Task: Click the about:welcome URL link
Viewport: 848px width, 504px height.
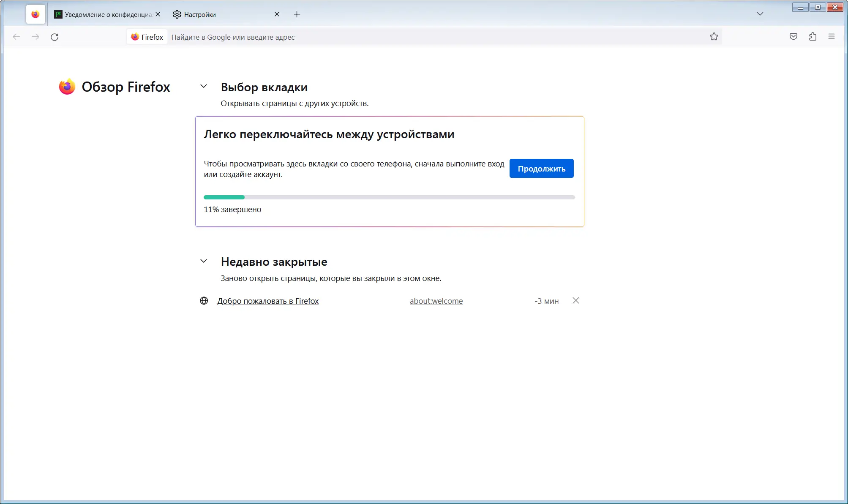Action: [x=436, y=301]
